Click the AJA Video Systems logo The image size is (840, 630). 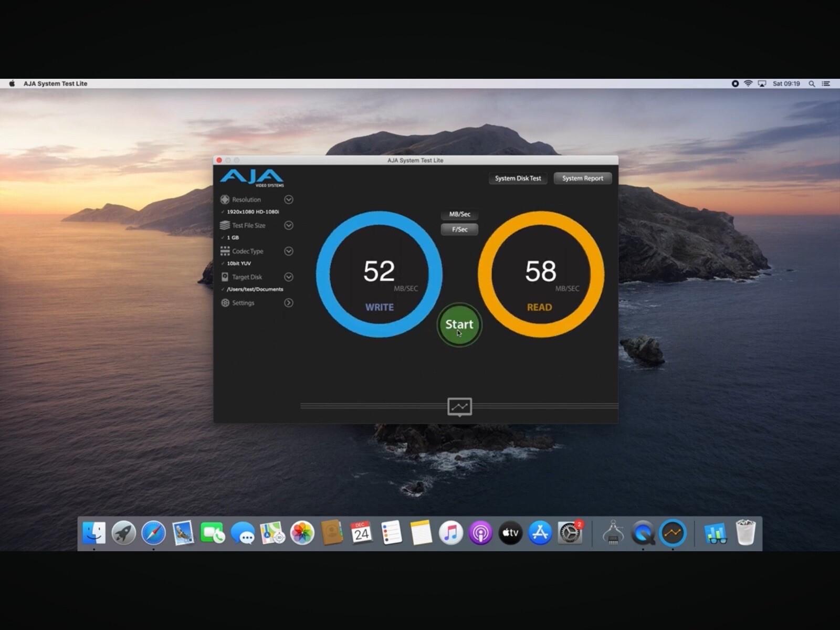point(252,178)
